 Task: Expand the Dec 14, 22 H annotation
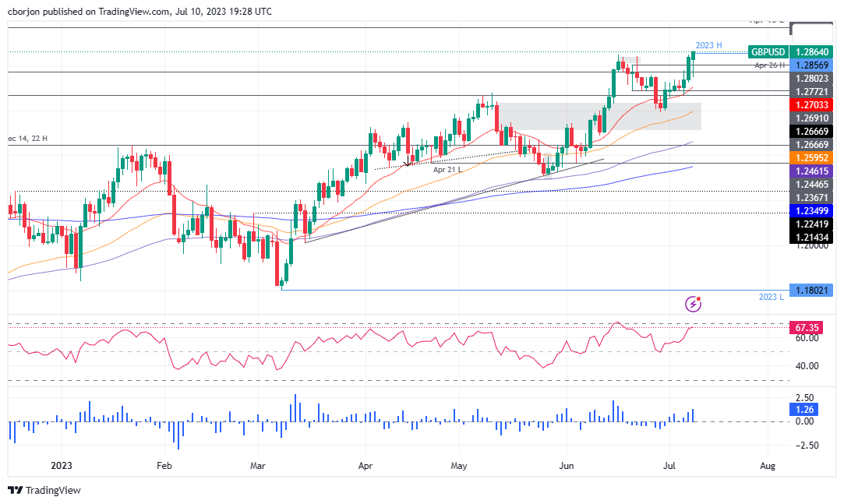[x=26, y=138]
